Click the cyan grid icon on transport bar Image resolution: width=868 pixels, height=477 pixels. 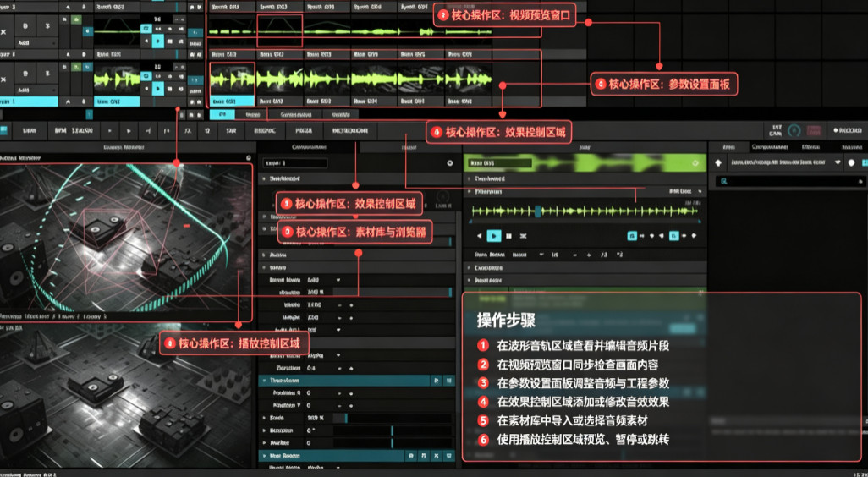[3, 131]
